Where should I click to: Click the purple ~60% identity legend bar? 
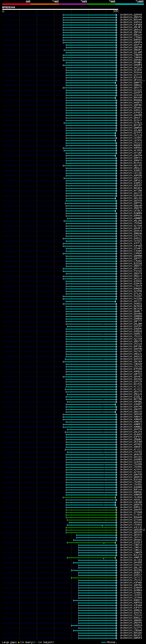(73, 4)
